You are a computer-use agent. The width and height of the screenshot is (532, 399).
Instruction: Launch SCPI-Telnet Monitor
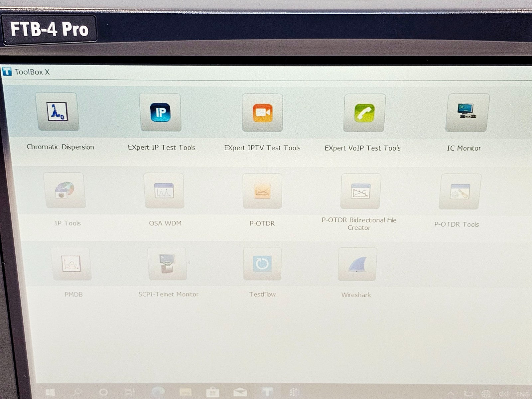(167, 264)
